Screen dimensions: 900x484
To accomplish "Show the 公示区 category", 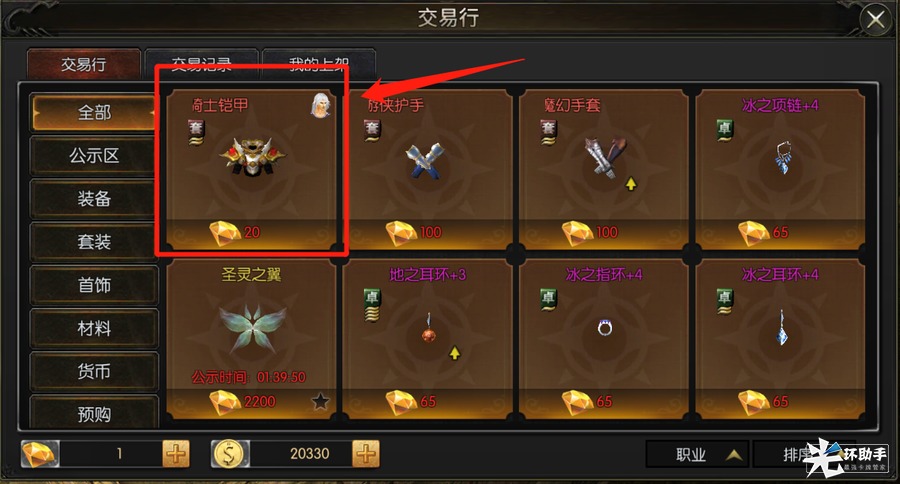I will [94, 156].
